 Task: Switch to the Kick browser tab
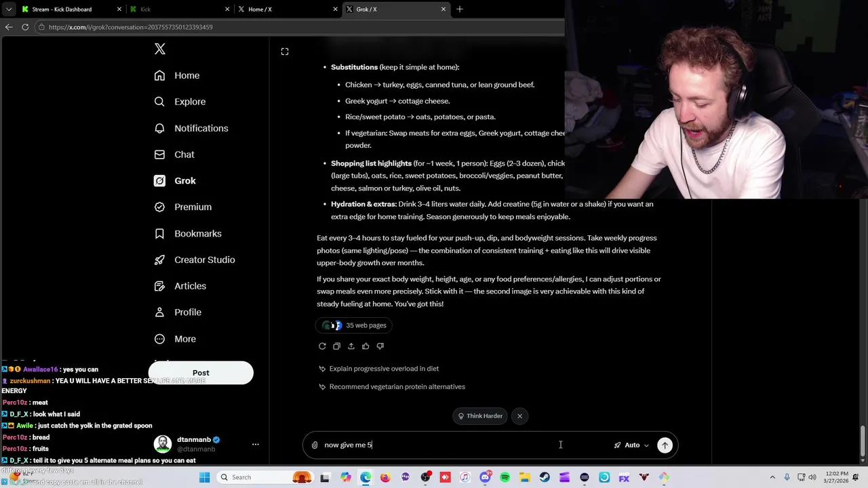[180, 9]
